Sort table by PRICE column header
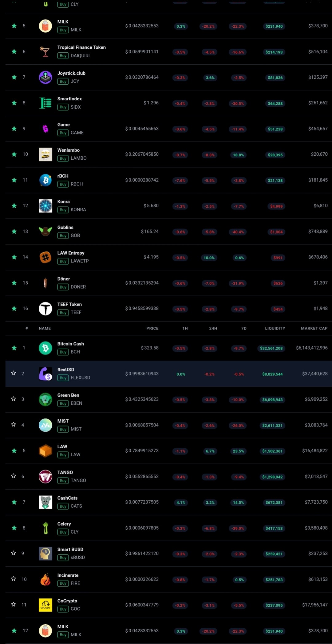This screenshot has width=332, height=644. click(152, 328)
